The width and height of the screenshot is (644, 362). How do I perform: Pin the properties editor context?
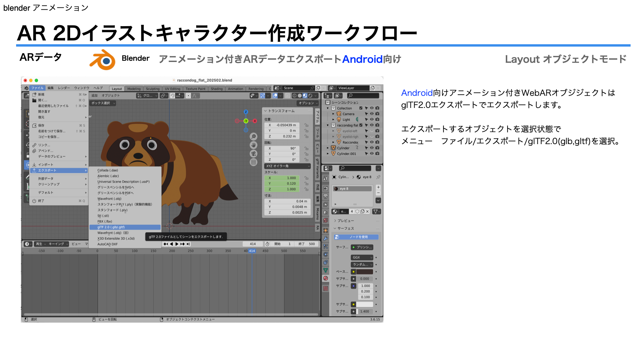(378, 177)
